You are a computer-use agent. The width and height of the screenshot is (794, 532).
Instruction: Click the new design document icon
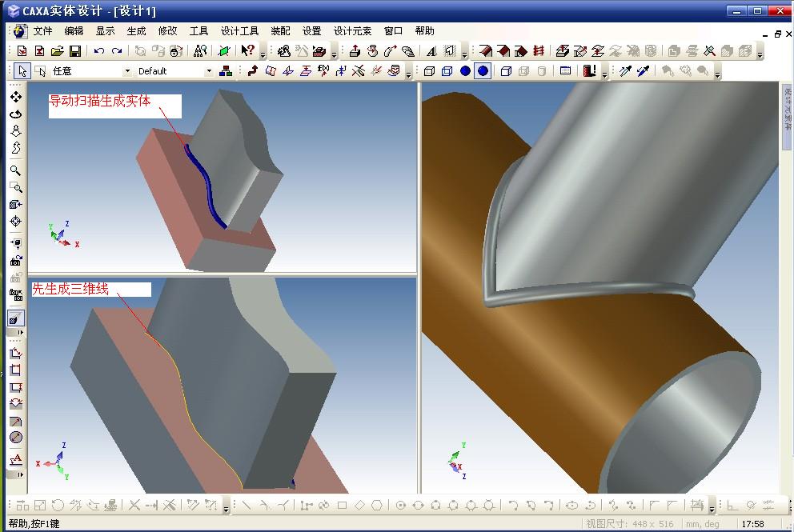point(22,50)
